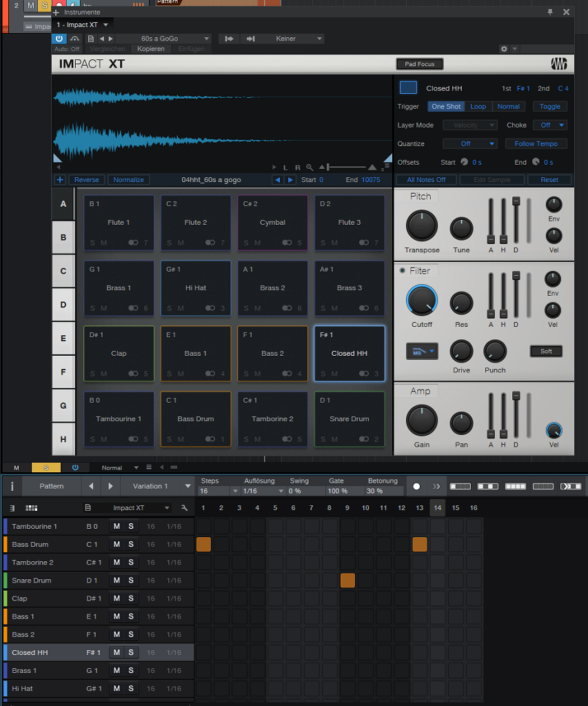588x706 pixels.
Task: Click the waveform zoom slider
Action: (347, 167)
